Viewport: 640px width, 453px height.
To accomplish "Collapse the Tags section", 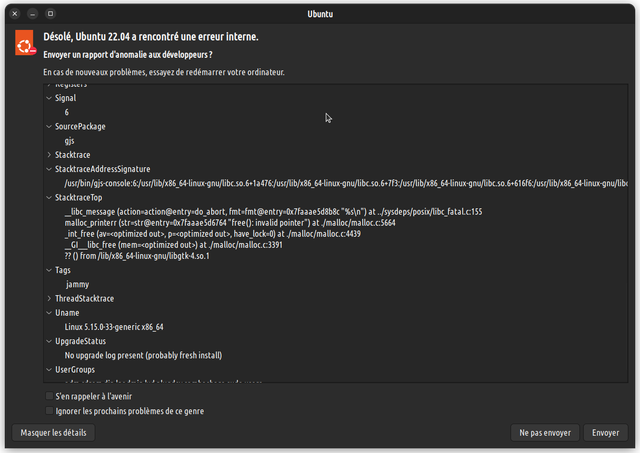I will [49, 270].
